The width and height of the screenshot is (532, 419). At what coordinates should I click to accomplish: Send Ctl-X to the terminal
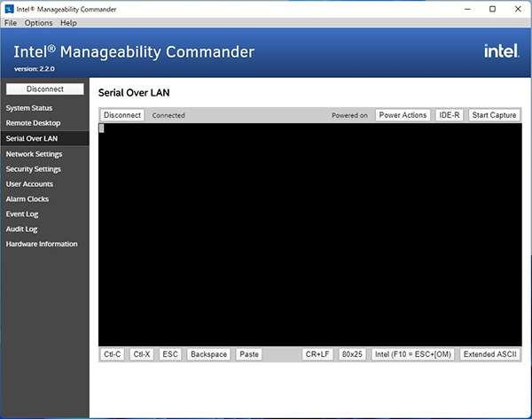coord(142,354)
